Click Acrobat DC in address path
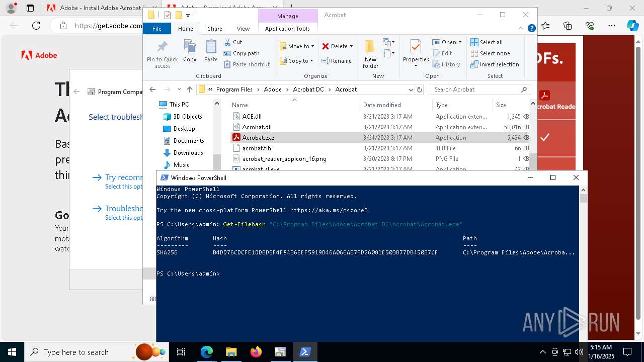Screen dimensions: 644x362 [308, 89]
